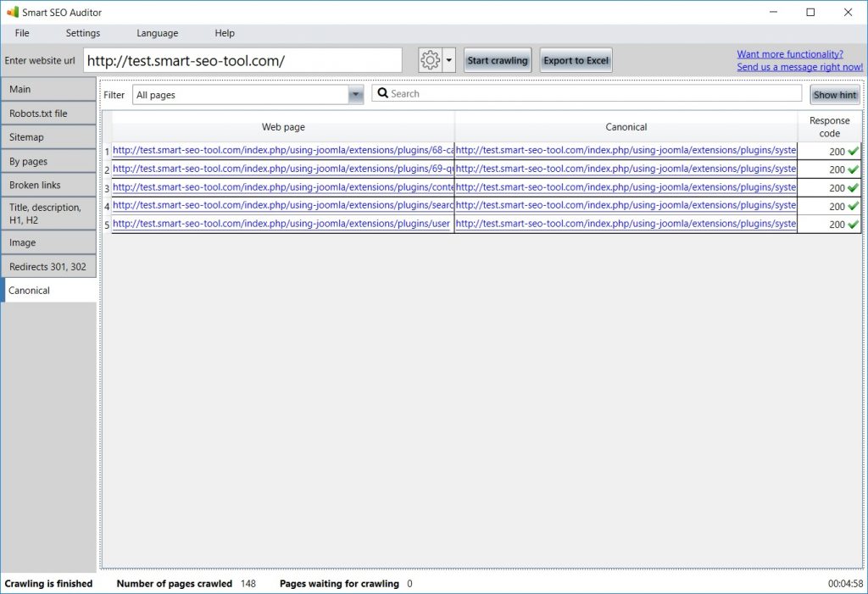
Task: Open the Language menu
Action: click(x=157, y=33)
